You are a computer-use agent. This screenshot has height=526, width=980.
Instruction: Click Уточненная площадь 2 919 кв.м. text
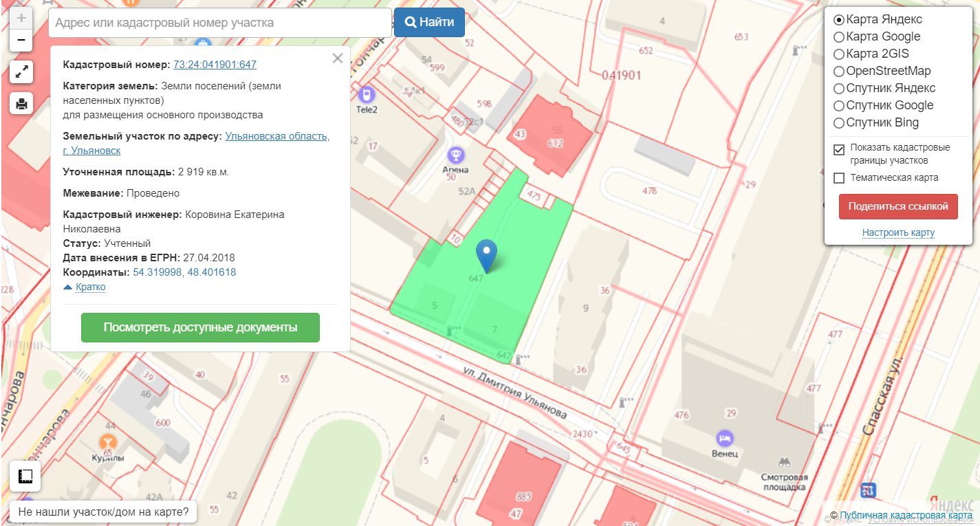146,172
